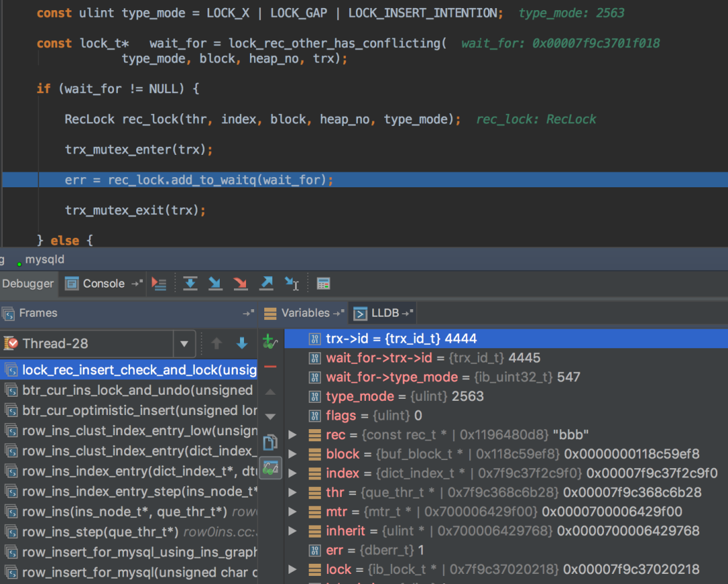Image resolution: width=728 pixels, height=584 pixels.
Task: Expand the mtr variable node
Action: pyautogui.click(x=293, y=512)
